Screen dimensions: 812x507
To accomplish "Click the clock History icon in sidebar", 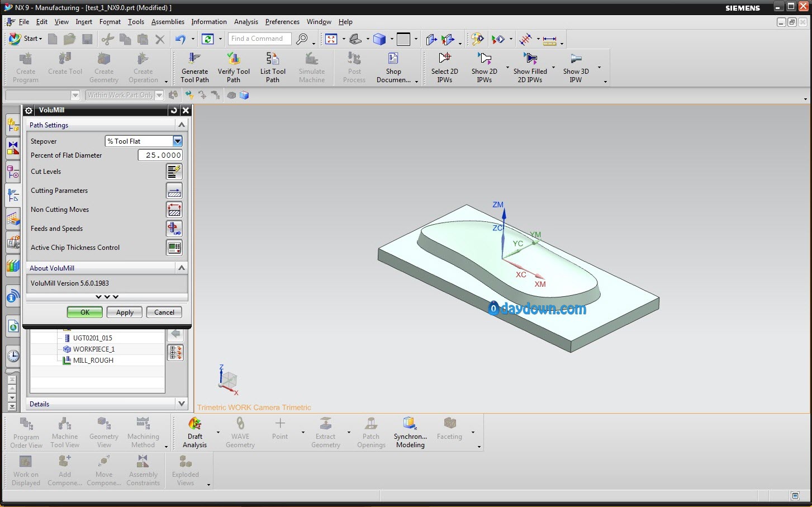I will click(13, 356).
